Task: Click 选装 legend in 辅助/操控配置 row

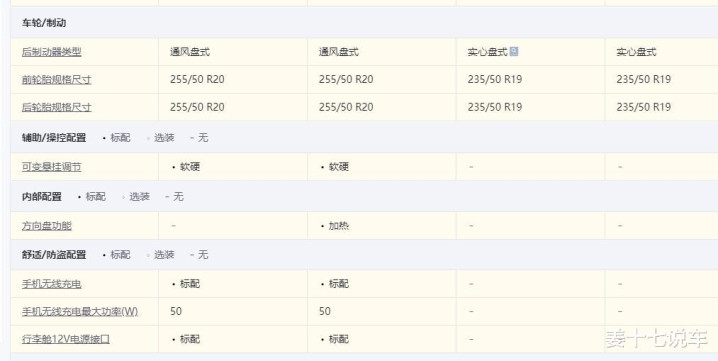Action: pyautogui.click(x=164, y=137)
